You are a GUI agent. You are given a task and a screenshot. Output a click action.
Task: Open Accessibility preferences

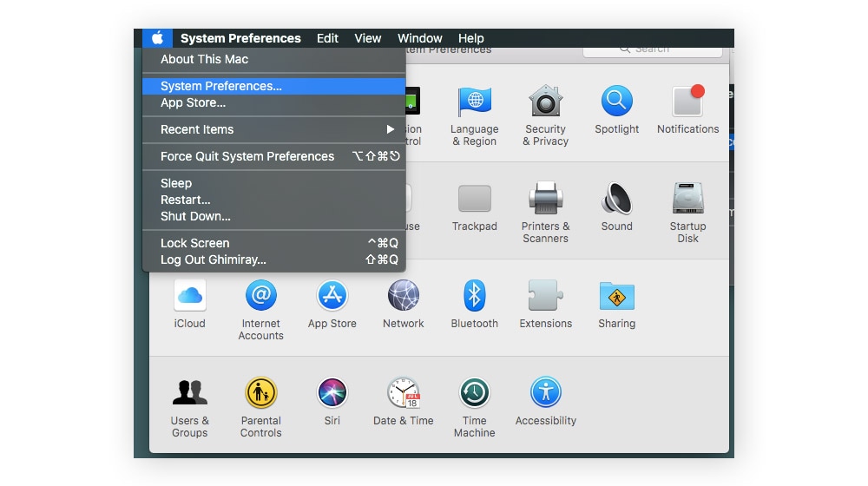[545, 401]
